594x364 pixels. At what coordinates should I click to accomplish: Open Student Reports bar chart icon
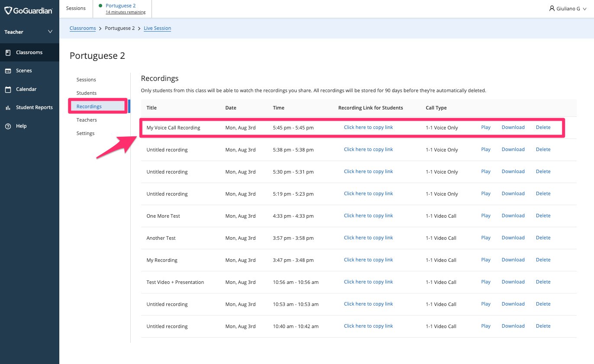tap(8, 107)
